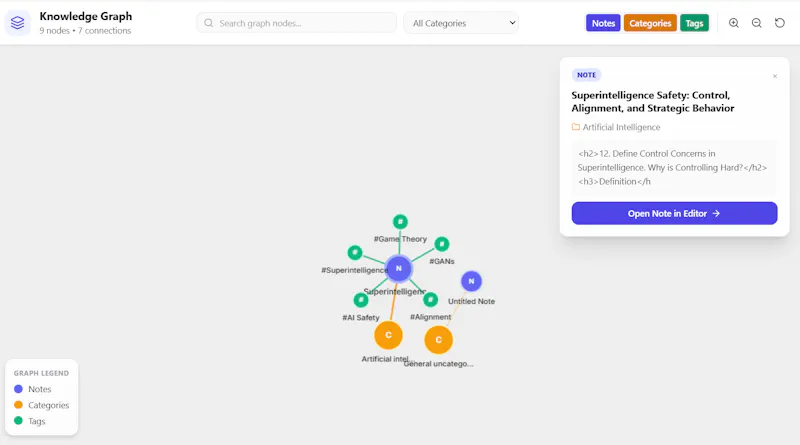Screen dimensions: 800x445
Task: Click the Notes legend entry
Action: point(33,389)
